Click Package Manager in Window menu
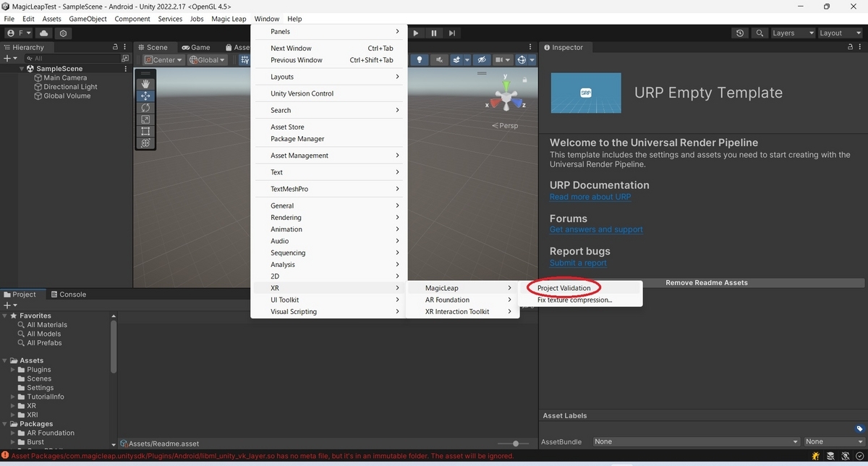 [297, 139]
